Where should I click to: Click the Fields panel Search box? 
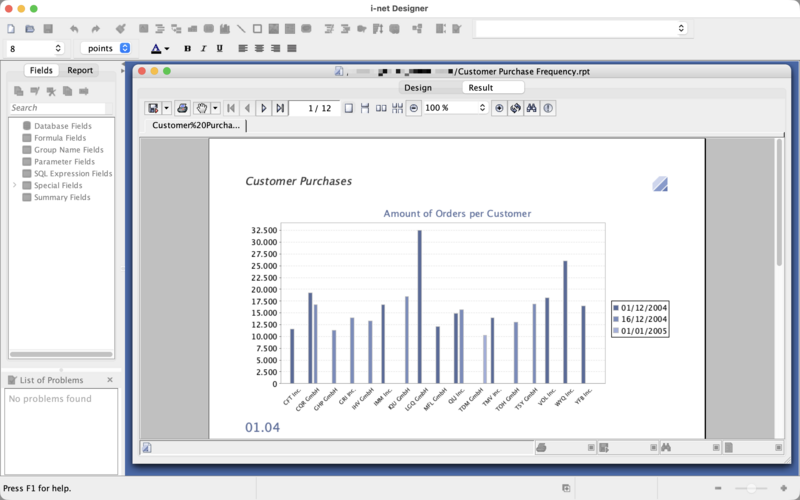coord(57,108)
